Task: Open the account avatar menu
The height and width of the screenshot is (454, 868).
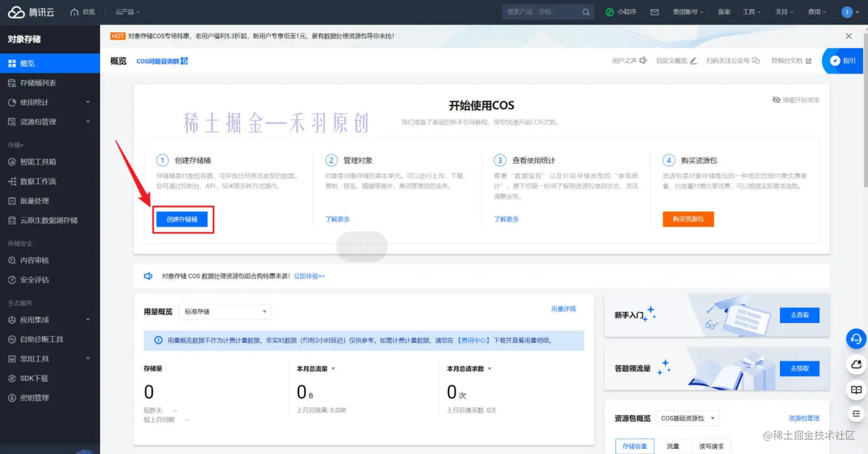Action: click(848, 12)
